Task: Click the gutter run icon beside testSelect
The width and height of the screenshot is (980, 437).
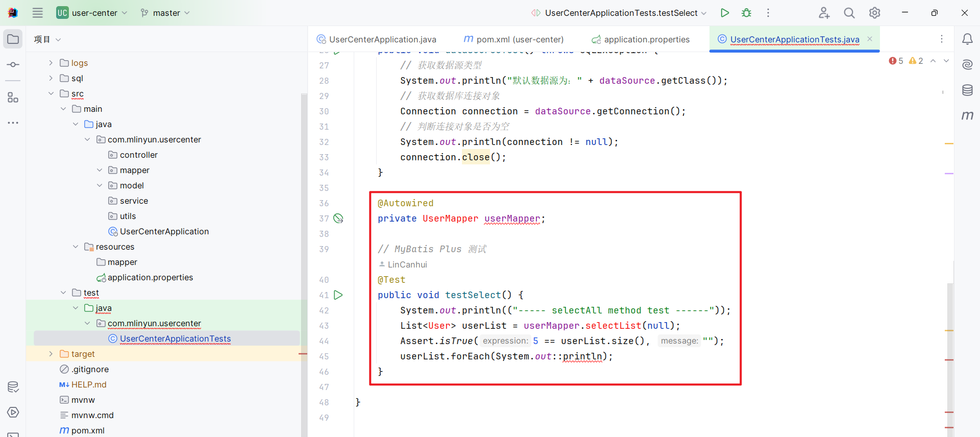Action: [338, 295]
